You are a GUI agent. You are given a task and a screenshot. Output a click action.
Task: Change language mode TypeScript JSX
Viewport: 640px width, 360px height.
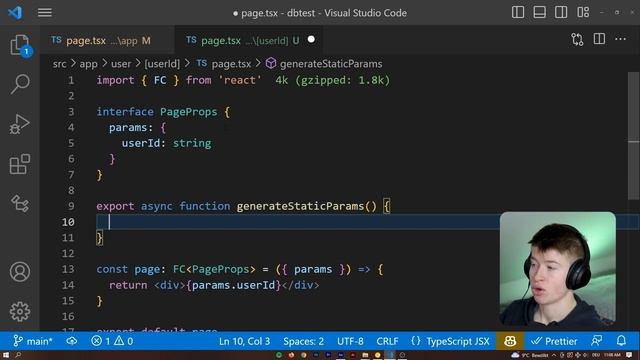click(x=450, y=341)
